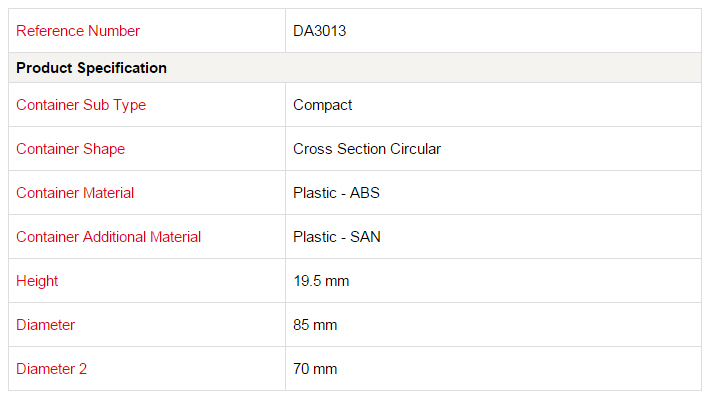Click the Product Specification header

click(91, 68)
